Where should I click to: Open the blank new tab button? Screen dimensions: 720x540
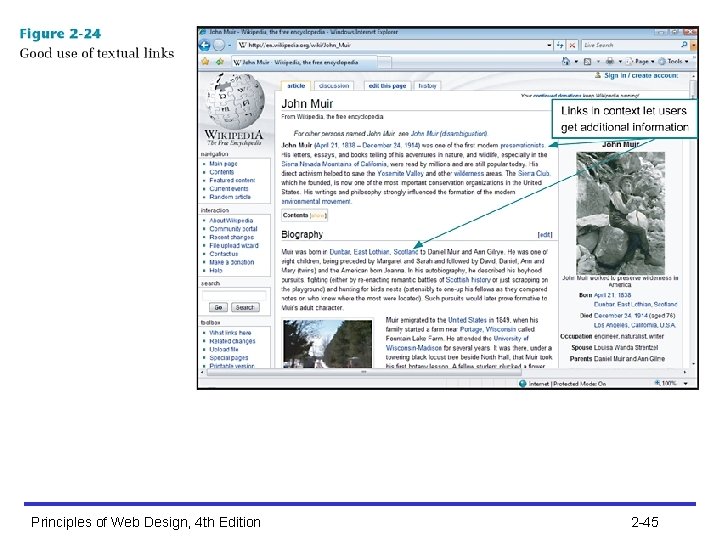(x=385, y=62)
